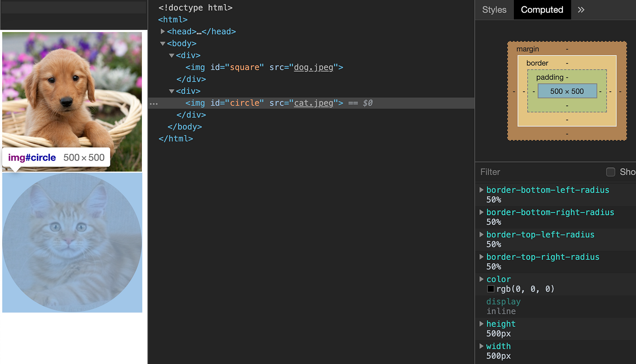Expand border-top-right-radius property
The width and height of the screenshot is (636, 364).
[x=482, y=256]
